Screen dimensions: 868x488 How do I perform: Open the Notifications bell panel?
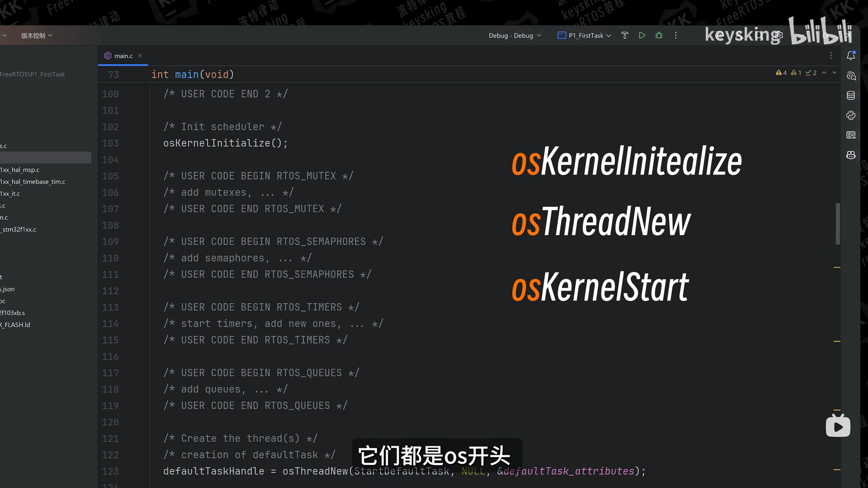coord(851,56)
